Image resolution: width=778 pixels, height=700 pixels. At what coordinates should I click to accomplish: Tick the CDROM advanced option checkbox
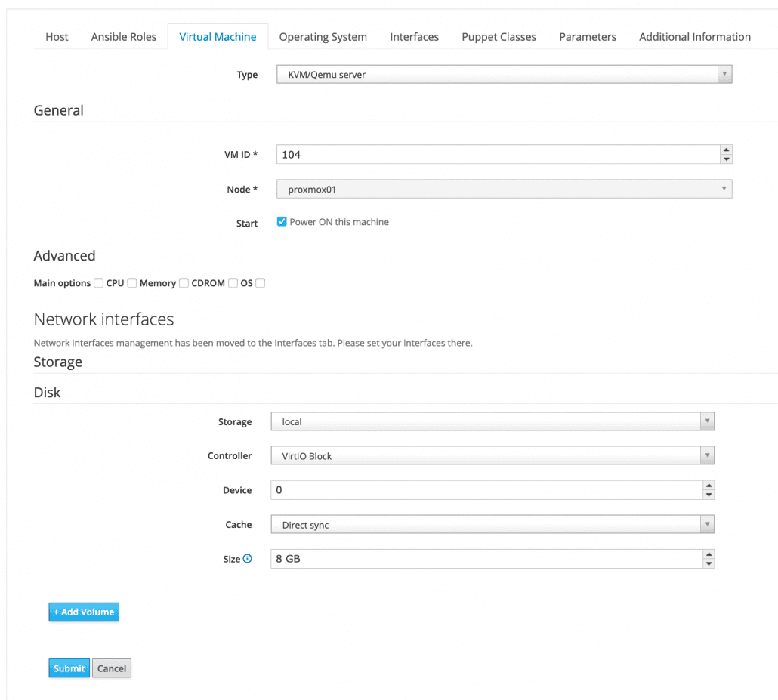tap(233, 283)
